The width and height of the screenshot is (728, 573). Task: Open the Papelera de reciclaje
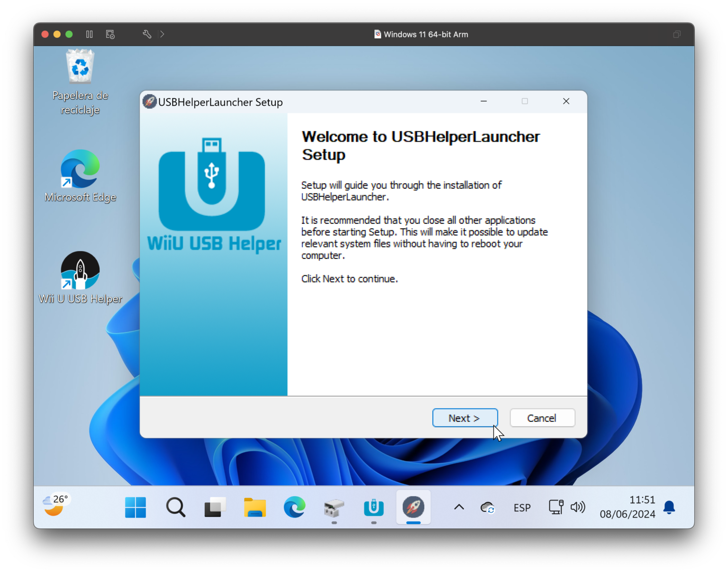[80, 66]
